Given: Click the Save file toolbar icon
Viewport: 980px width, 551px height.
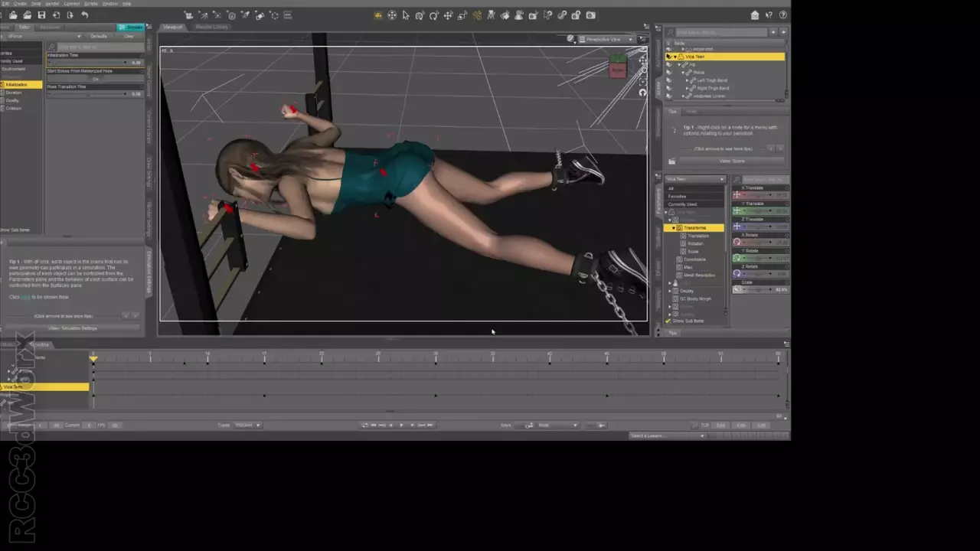Looking at the screenshot, I should click(41, 15).
